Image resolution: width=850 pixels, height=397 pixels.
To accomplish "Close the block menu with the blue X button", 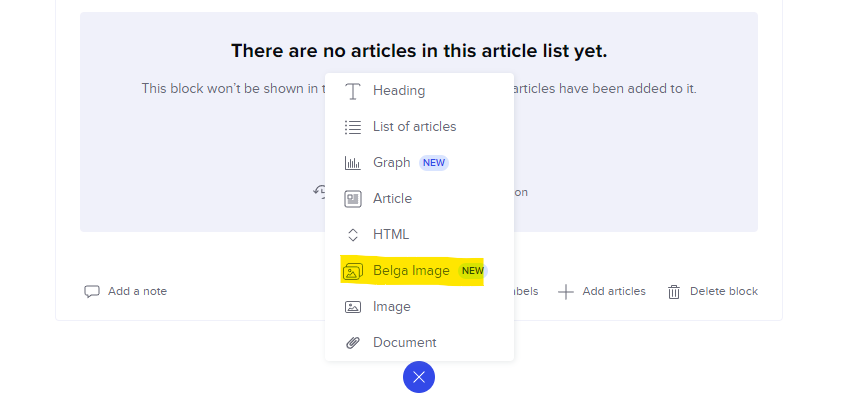I will click(419, 377).
